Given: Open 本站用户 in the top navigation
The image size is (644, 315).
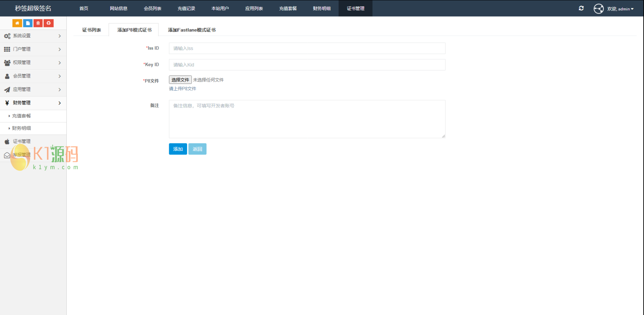Looking at the screenshot, I should (x=220, y=8).
